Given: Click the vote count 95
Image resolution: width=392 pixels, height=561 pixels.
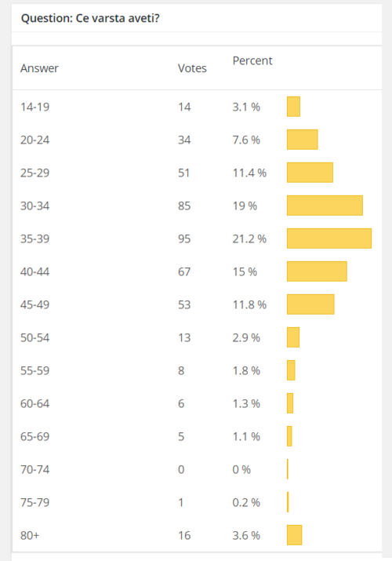Looking at the screenshot, I should [184, 239].
